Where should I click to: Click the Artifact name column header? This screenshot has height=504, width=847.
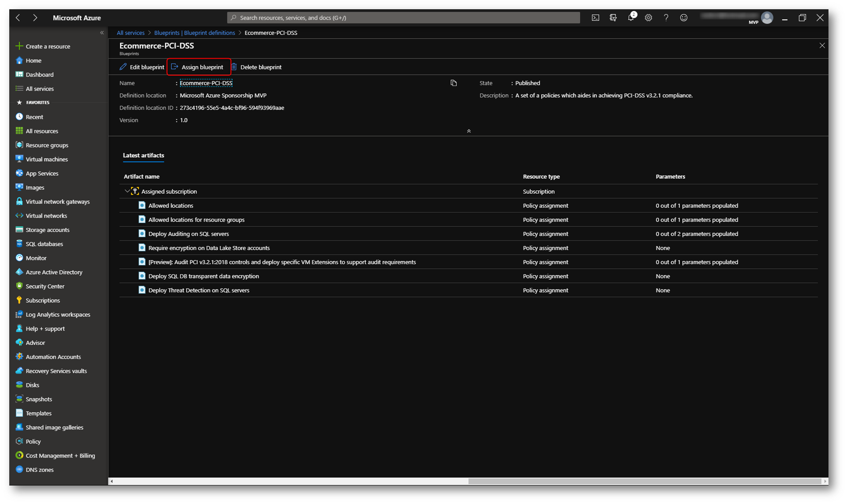[142, 176]
